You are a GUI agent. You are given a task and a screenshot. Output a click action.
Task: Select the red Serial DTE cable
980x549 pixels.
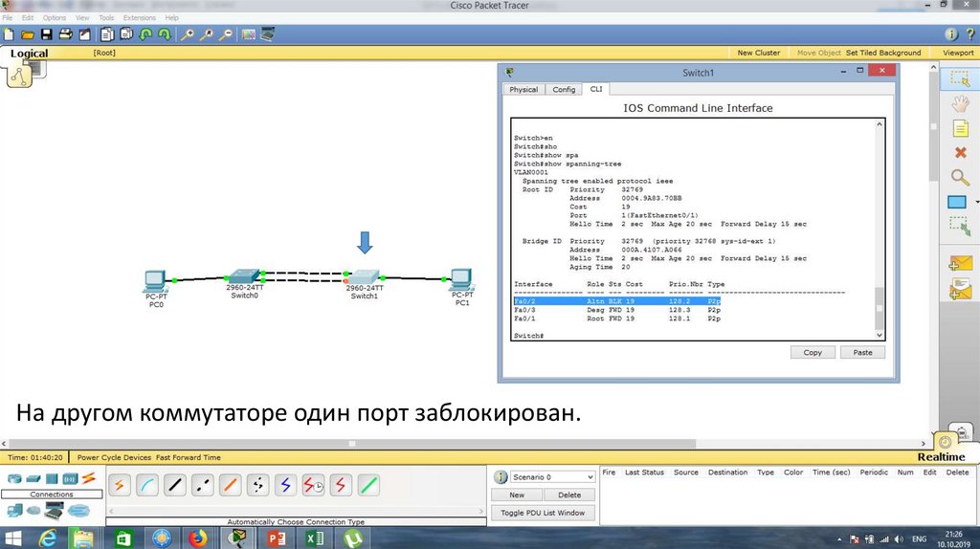341,485
